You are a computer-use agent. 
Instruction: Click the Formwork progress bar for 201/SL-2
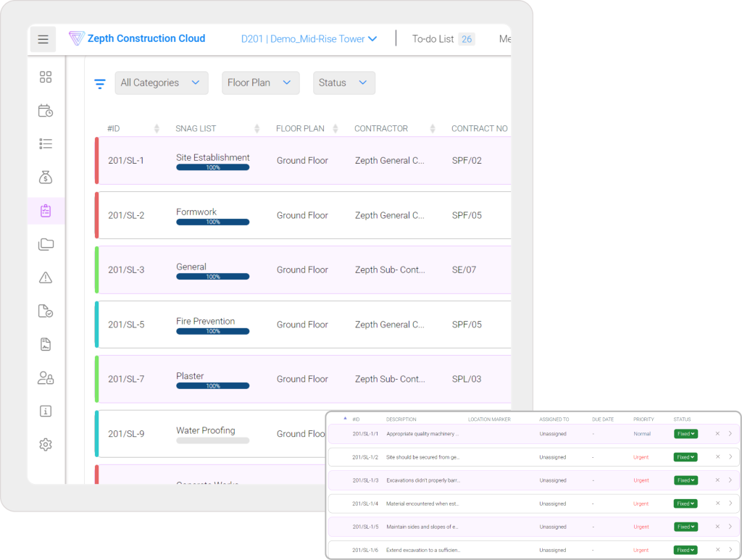click(212, 222)
